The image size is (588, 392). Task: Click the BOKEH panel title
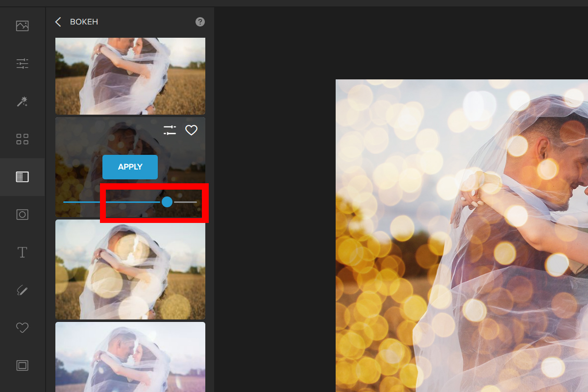[x=84, y=22]
